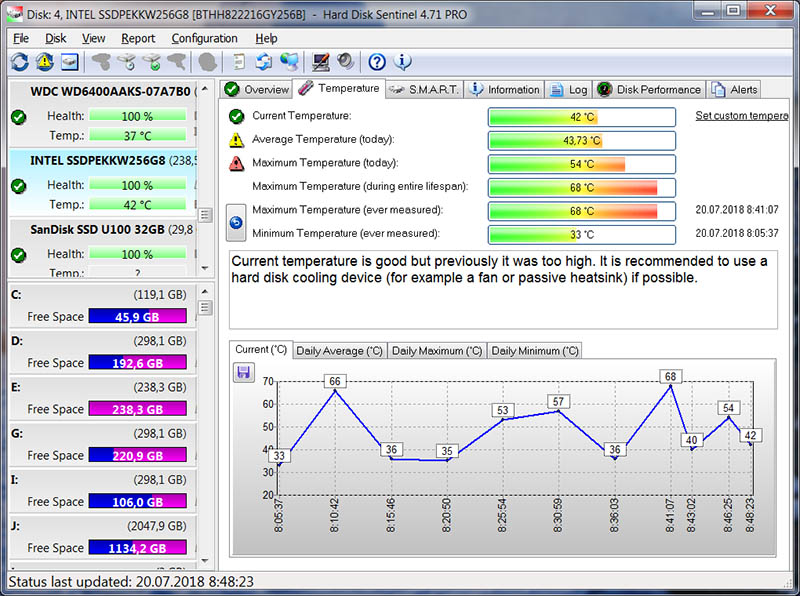The image size is (800, 596).
Task: Click the hard disk panel toolbar icon
Action: click(69, 62)
